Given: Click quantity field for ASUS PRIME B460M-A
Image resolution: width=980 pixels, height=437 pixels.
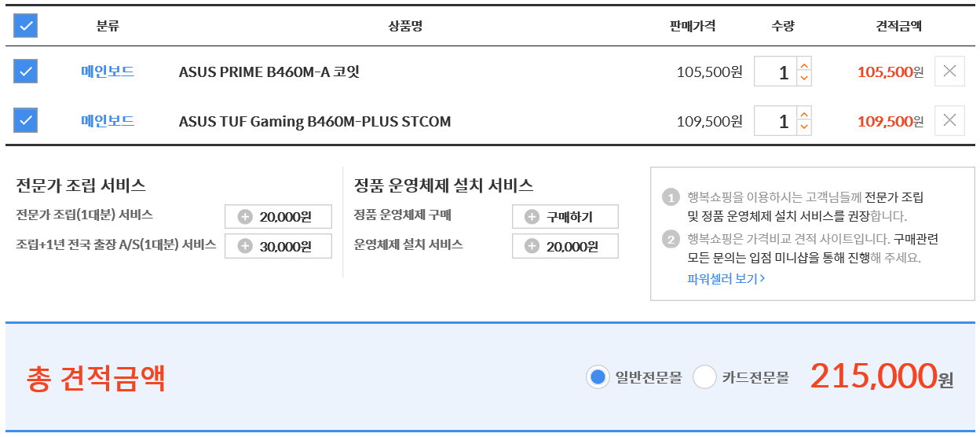Looking at the screenshot, I should pyautogui.click(x=776, y=72).
